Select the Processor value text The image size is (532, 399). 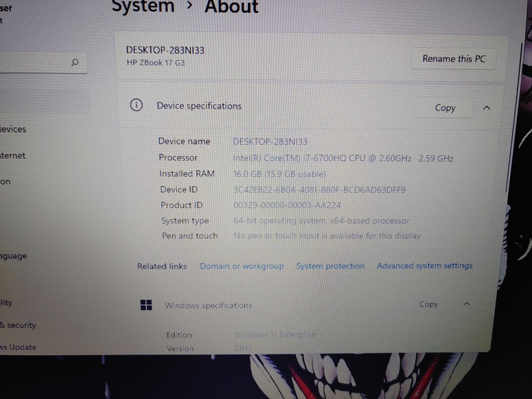[x=343, y=158]
